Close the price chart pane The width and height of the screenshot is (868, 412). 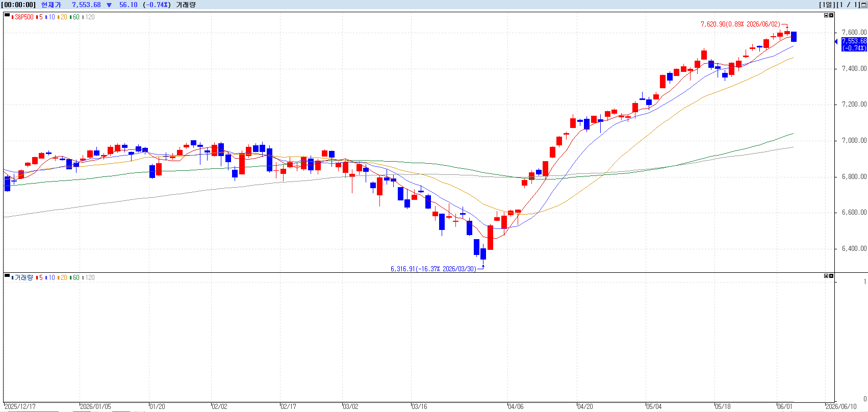coord(831,15)
